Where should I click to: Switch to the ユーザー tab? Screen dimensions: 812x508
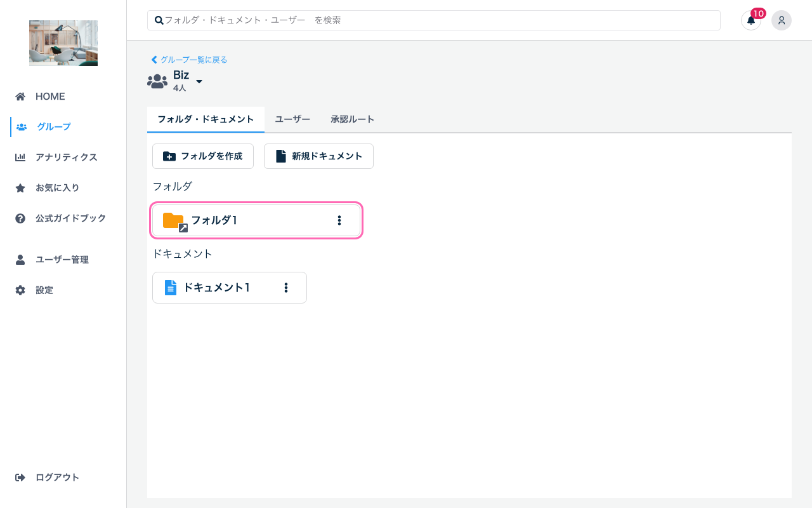[x=292, y=119]
